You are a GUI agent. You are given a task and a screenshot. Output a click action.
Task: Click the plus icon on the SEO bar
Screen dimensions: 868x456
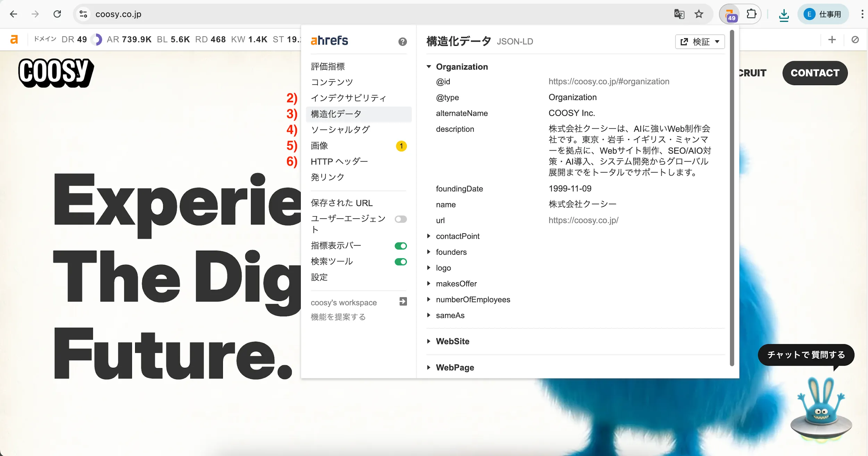coord(832,40)
